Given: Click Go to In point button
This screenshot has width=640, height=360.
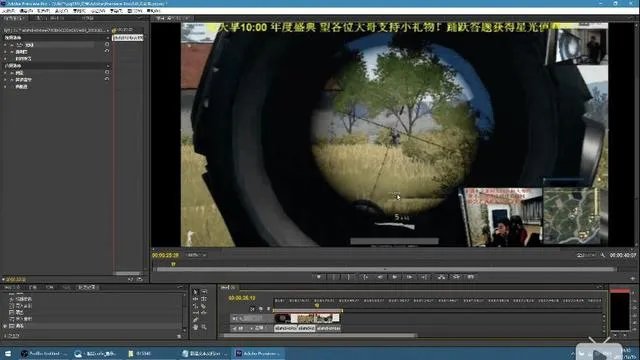Looking at the screenshot, I should point(364,277).
